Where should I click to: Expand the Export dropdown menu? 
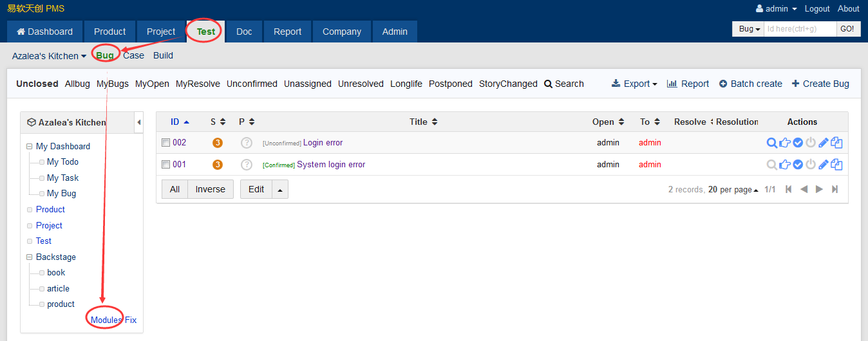pos(634,84)
